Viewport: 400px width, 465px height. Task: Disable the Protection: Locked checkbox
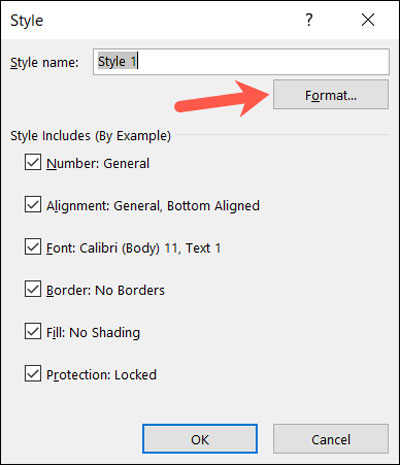(33, 374)
